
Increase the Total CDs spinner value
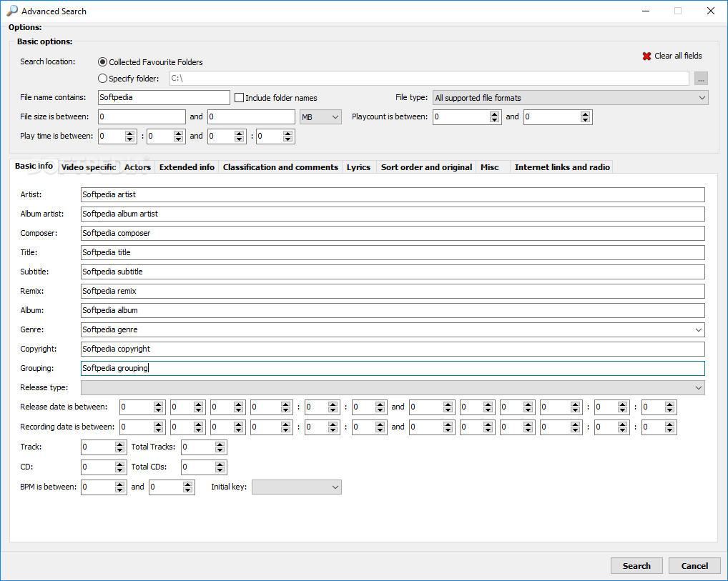pos(220,464)
